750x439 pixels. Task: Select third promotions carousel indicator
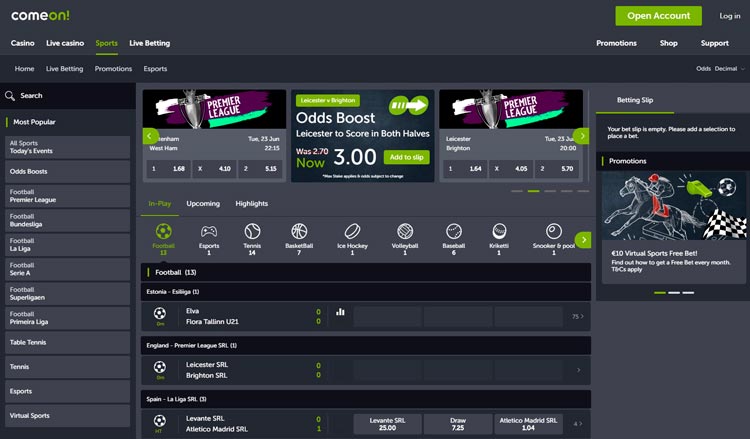coord(688,293)
